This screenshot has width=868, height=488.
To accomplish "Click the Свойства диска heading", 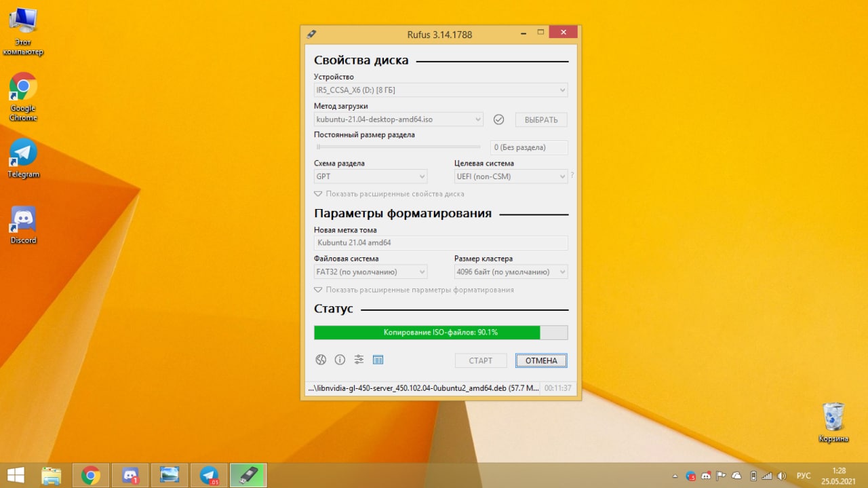I will [x=361, y=60].
